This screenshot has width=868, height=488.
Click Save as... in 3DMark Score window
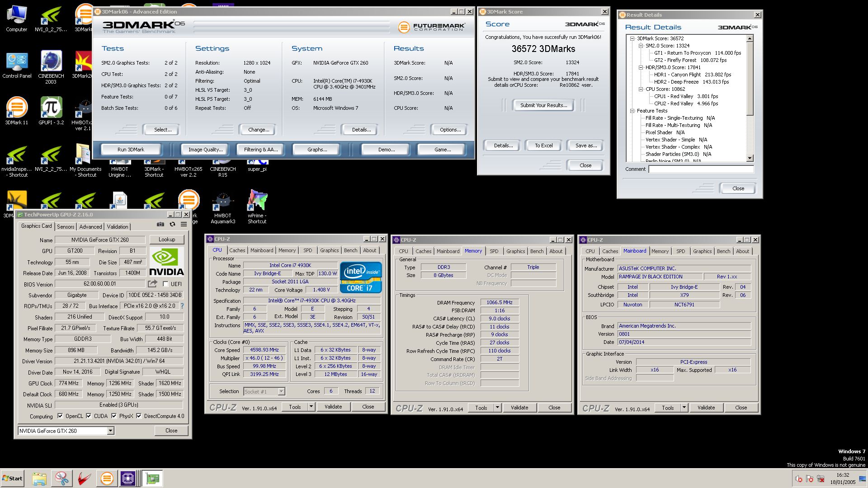coord(586,145)
